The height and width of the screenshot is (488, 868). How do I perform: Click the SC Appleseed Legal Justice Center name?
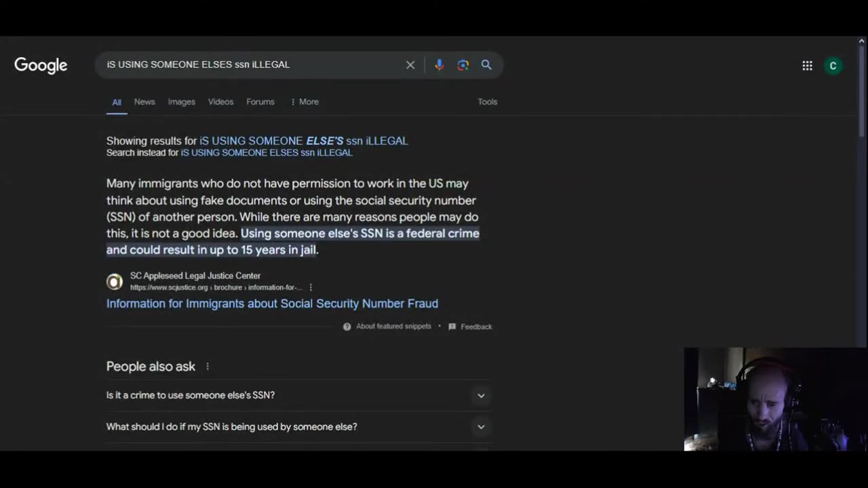coord(195,276)
